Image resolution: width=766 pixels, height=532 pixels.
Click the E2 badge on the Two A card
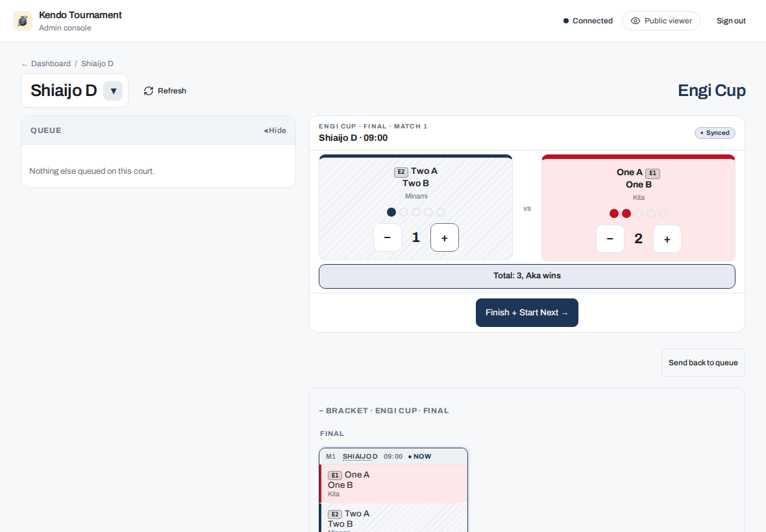pos(401,172)
